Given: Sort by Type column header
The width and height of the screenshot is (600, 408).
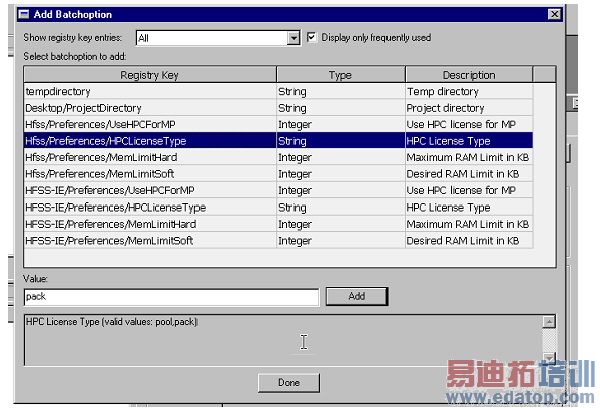Looking at the screenshot, I should click(341, 75).
